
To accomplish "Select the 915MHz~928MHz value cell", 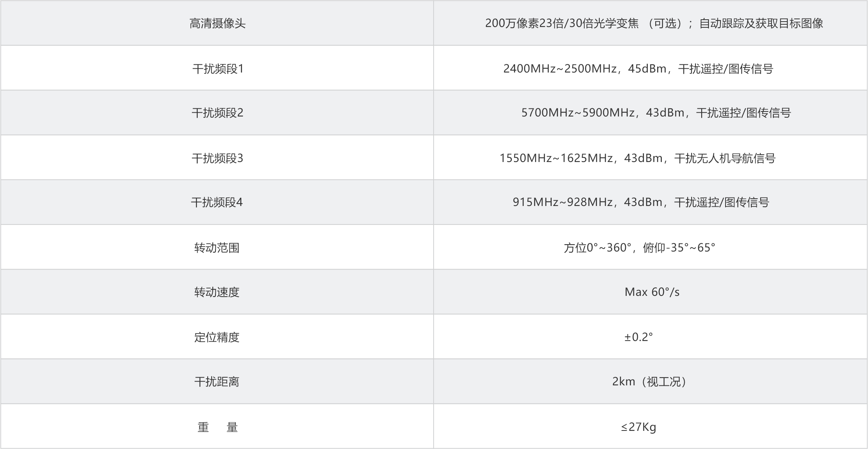I will pos(641,202).
